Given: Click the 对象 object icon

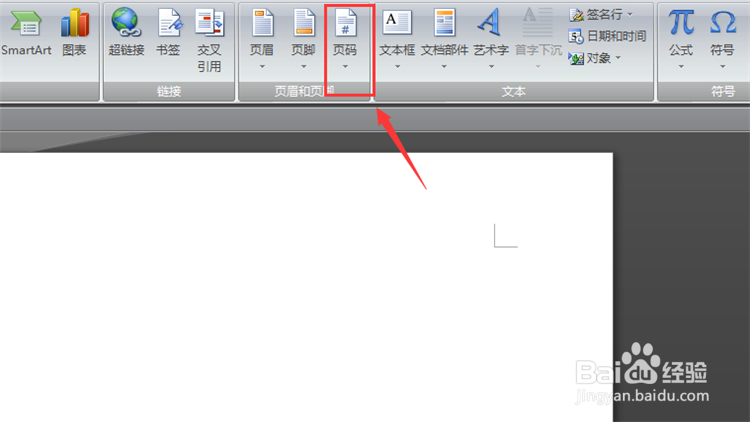Looking at the screenshot, I should (x=576, y=58).
